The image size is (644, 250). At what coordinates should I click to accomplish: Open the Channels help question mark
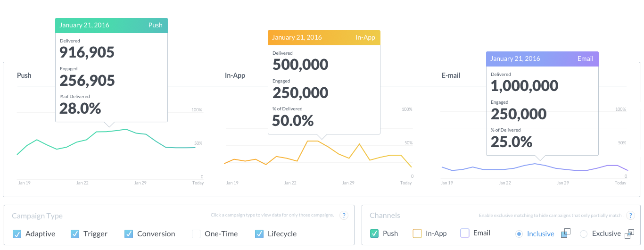coord(630,216)
